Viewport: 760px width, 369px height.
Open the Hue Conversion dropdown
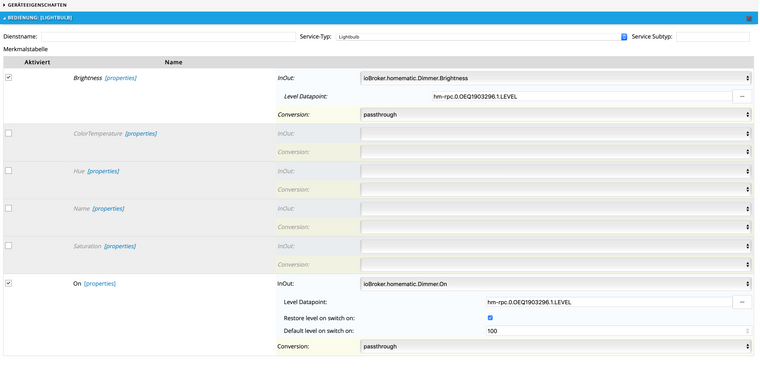tap(556, 190)
